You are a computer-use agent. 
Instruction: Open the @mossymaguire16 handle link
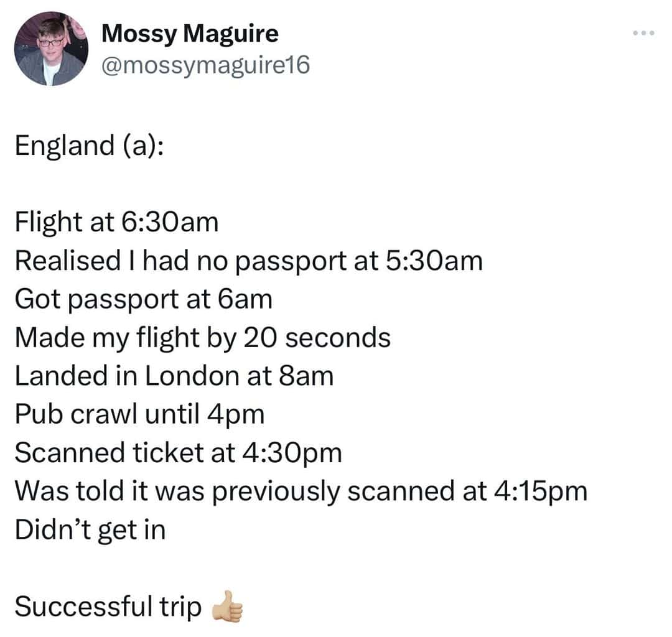point(205,65)
